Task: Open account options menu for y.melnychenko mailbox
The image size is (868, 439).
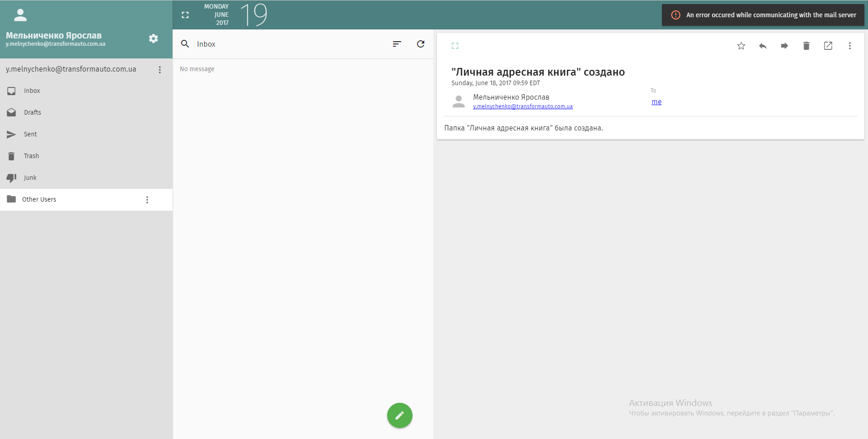Action: (x=160, y=70)
